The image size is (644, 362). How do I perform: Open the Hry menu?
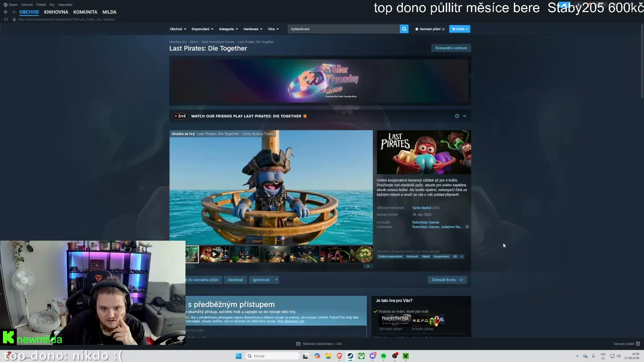coord(52,5)
